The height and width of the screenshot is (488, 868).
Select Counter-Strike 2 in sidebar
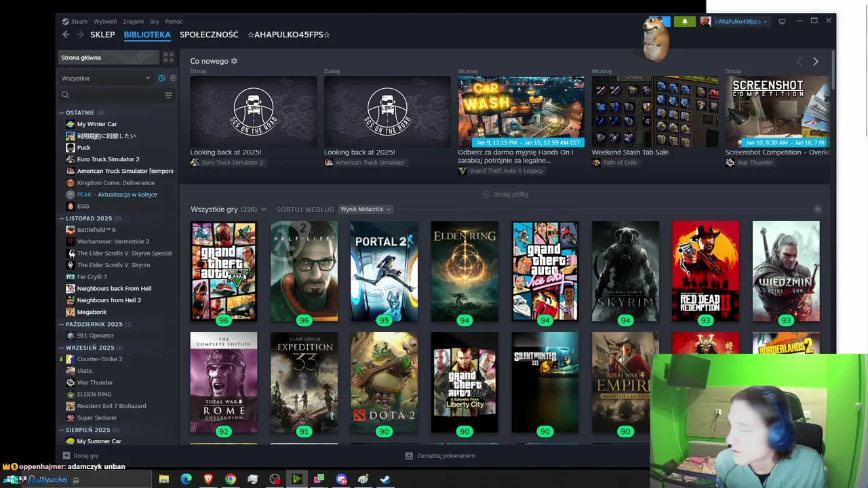pyautogui.click(x=100, y=359)
